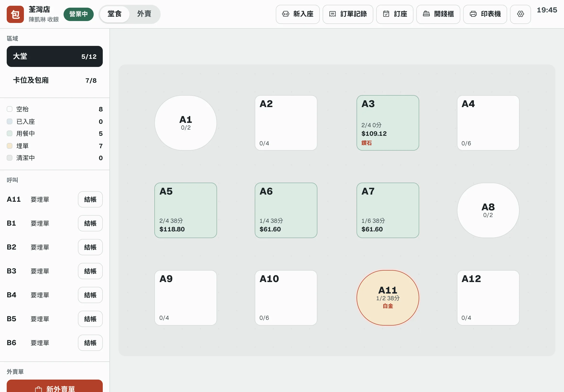Click 結帳 for table B2 call
Screen dimensions: 564x392
pos(90,247)
